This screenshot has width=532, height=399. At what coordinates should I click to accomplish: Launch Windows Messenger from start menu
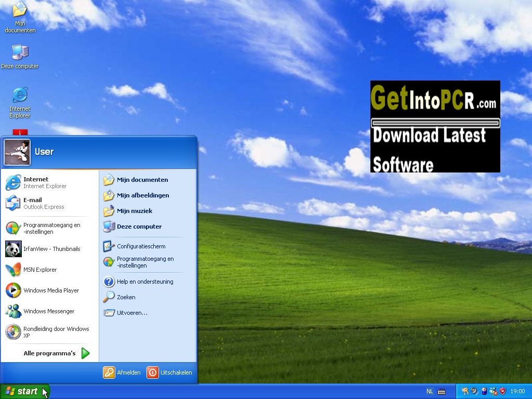pos(49,311)
